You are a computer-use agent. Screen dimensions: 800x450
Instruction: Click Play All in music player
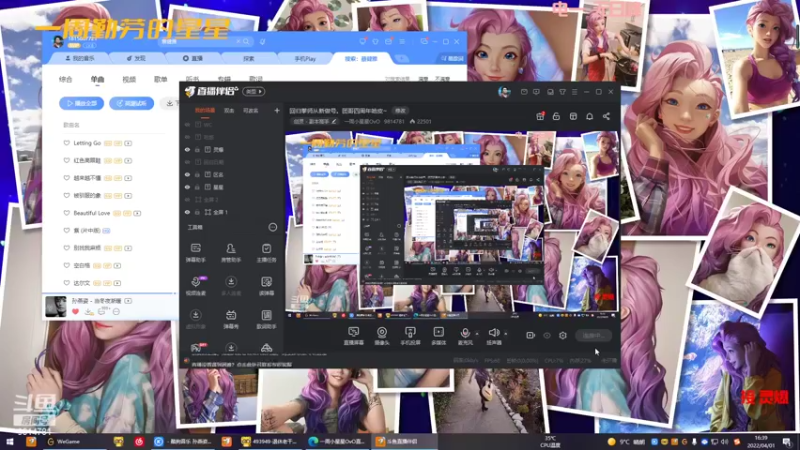(x=82, y=103)
